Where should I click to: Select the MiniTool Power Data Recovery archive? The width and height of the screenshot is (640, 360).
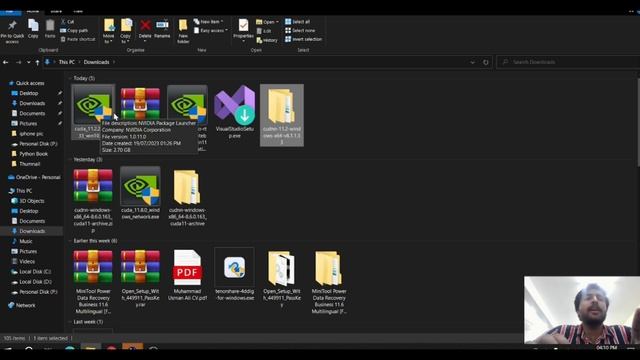93,281
